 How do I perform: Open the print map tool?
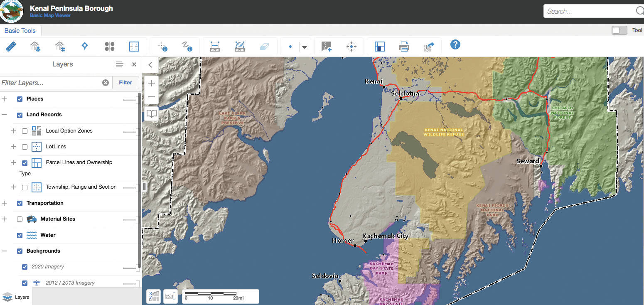(x=404, y=47)
